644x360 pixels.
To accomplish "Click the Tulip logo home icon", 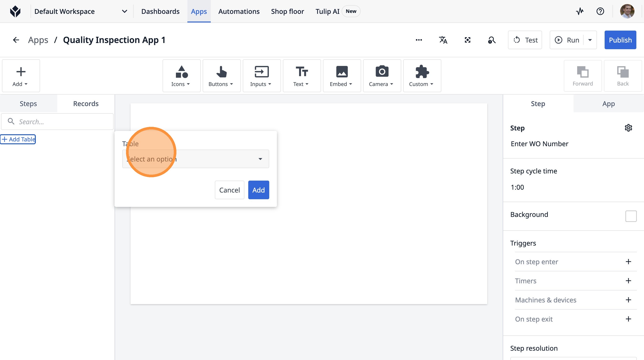I will point(15,11).
